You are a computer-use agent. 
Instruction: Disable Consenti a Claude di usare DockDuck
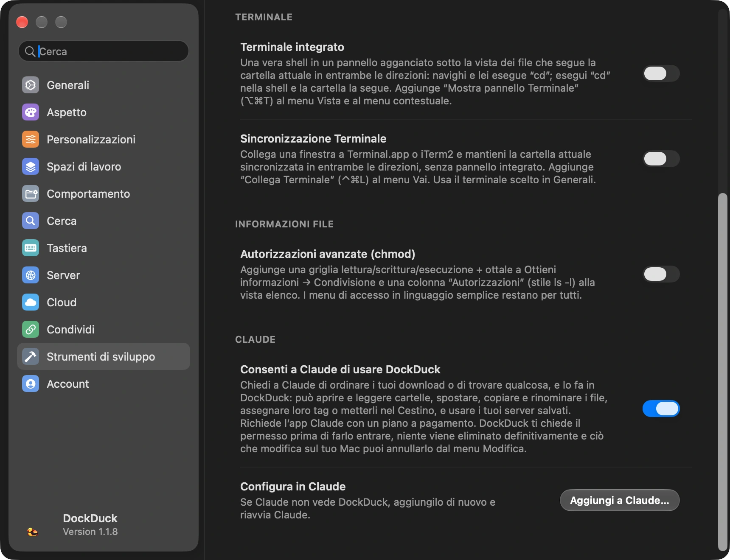tap(661, 409)
